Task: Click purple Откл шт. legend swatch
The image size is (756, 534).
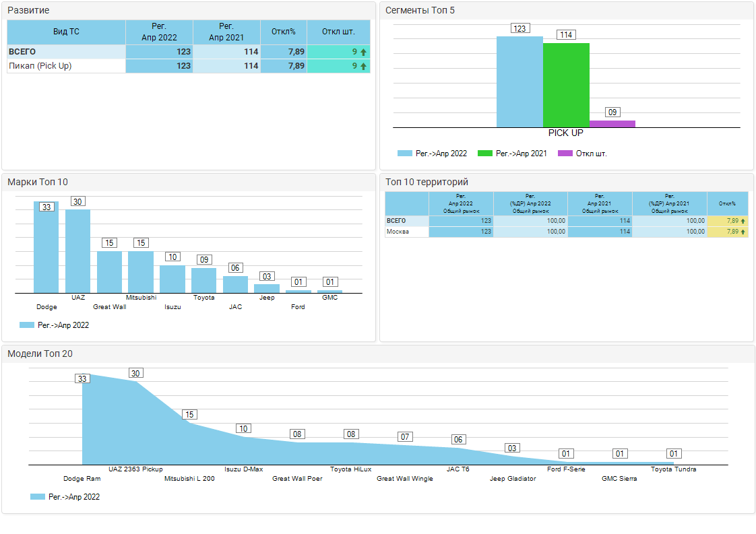Action: click(x=565, y=154)
